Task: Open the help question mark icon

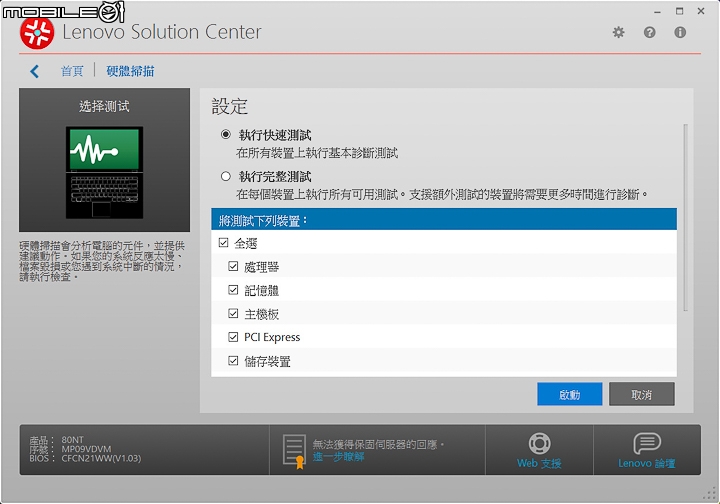Action: coord(649,32)
